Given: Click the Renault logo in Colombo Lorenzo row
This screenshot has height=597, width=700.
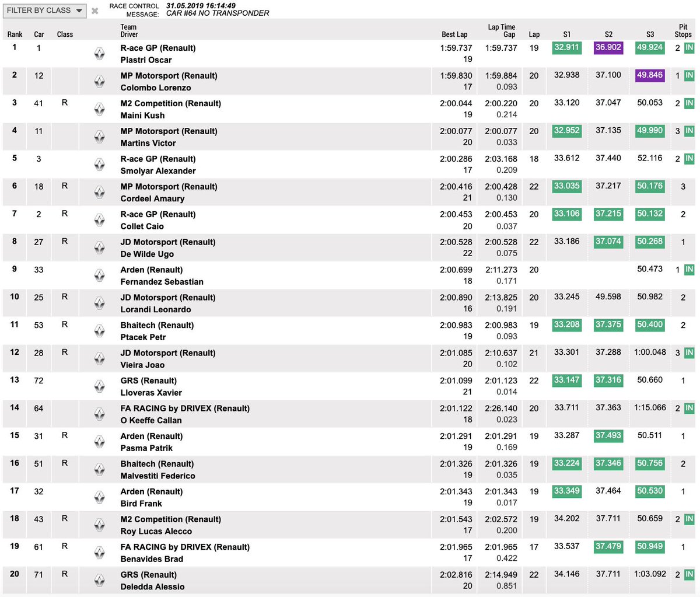Looking at the screenshot, I should [100, 82].
